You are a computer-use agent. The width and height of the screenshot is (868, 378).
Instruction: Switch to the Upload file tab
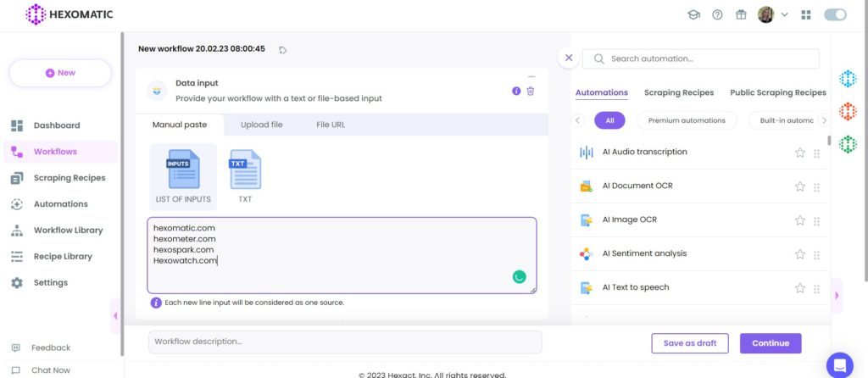click(261, 125)
